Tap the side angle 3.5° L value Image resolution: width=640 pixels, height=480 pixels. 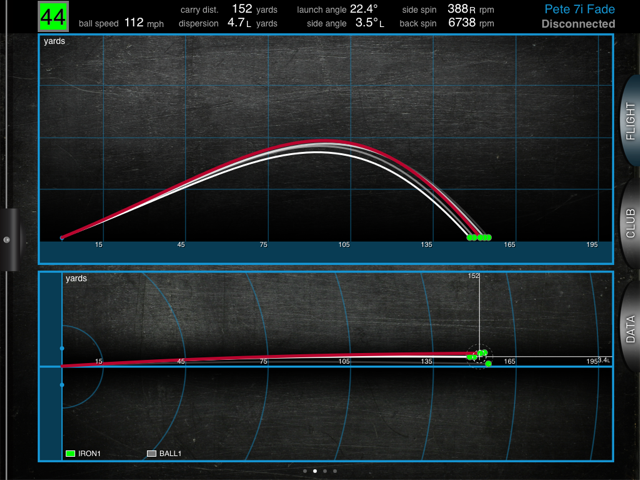(370, 22)
